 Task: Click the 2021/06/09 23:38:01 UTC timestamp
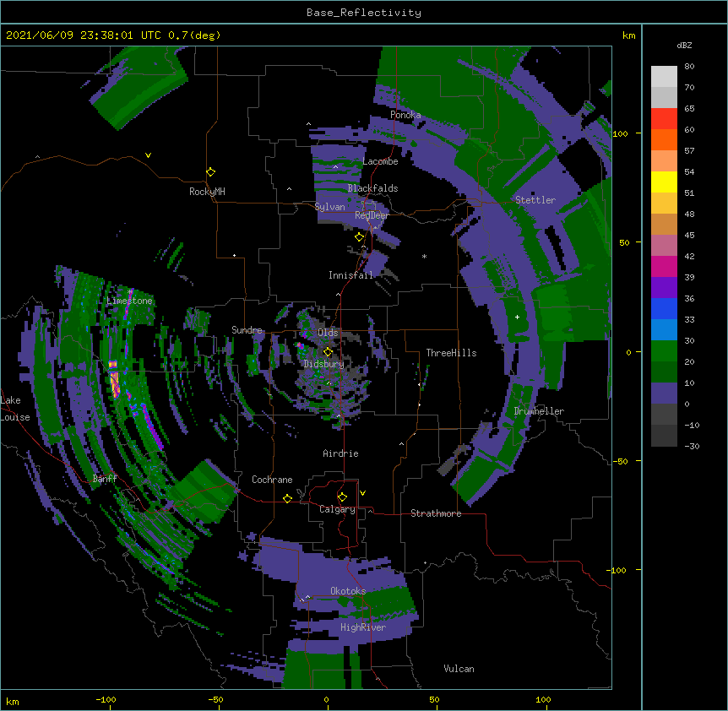(x=84, y=35)
